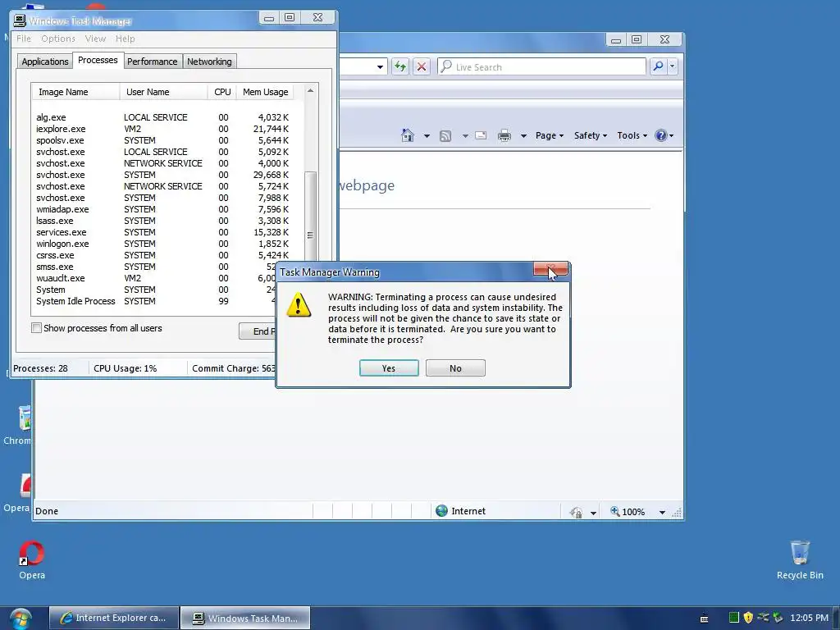Click the RSS Feeds icon
This screenshot has height=630, width=840.
[x=445, y=136]
